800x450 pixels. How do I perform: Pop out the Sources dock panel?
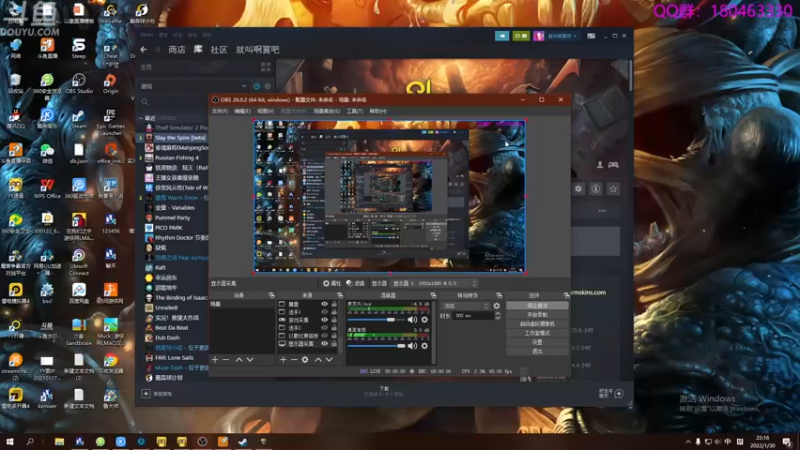click(340, 295)
